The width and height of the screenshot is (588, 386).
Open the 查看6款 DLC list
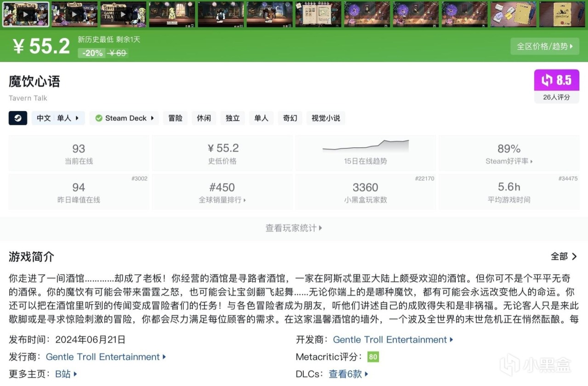point(348,374)
